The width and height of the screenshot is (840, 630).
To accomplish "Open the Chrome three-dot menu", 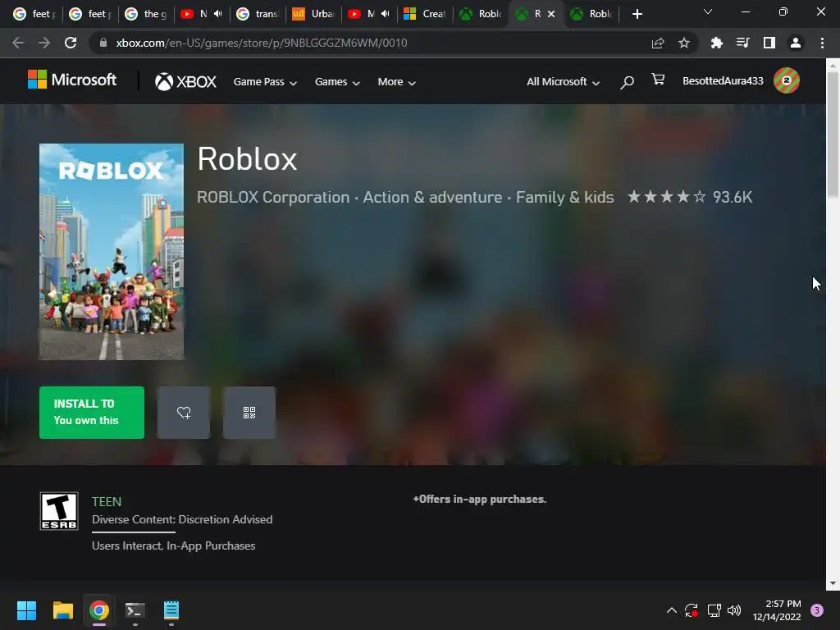I will click(x=822, y=43).
